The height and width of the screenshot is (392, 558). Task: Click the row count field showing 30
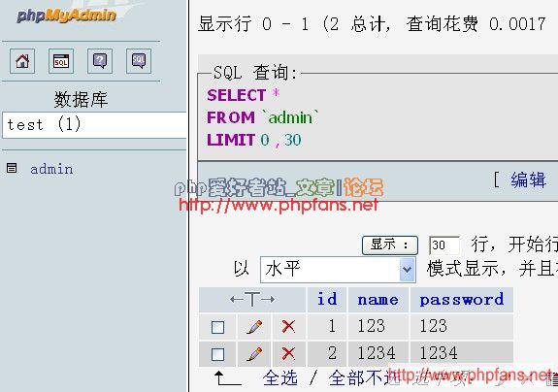[444, 245]
